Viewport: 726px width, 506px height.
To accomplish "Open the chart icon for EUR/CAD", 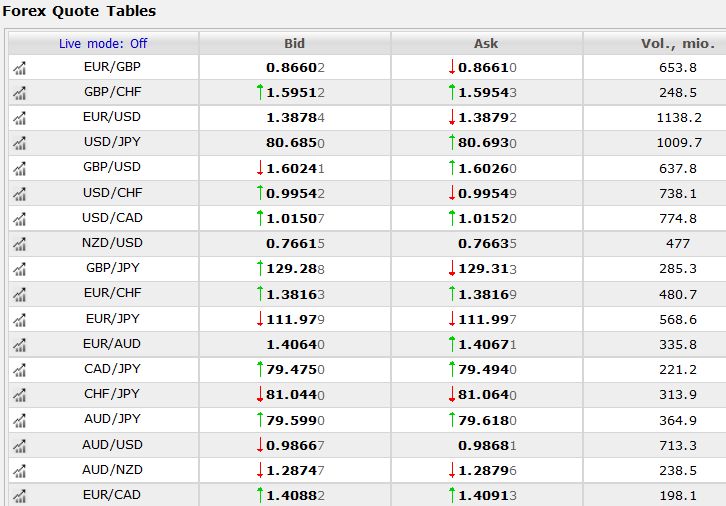I will coord(20,496).
